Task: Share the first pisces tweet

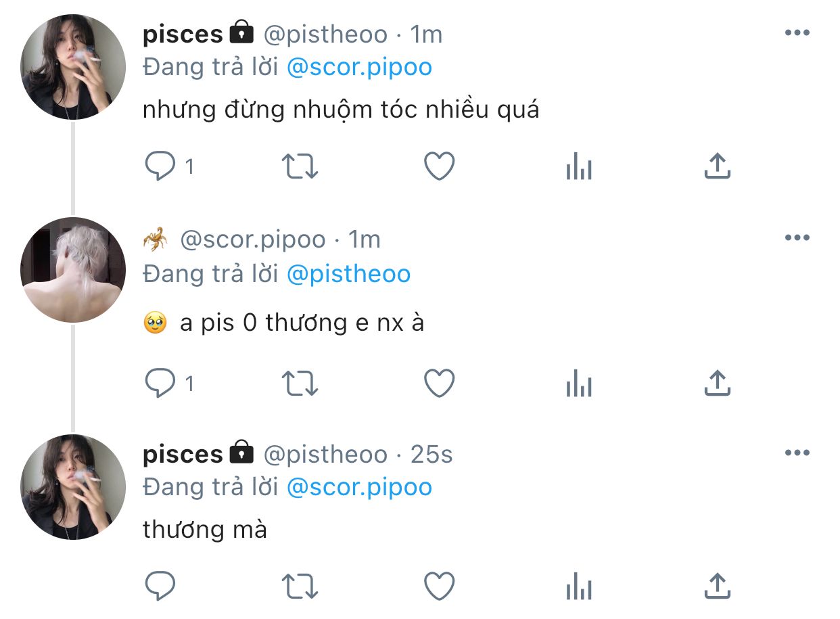Action: (718, 166)
